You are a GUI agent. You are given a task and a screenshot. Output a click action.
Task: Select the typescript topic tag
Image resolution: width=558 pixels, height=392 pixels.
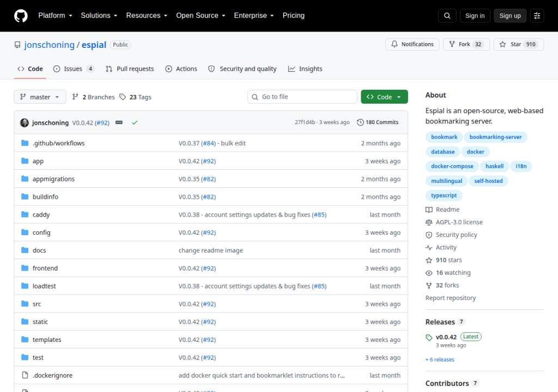[x=444, y=195]
